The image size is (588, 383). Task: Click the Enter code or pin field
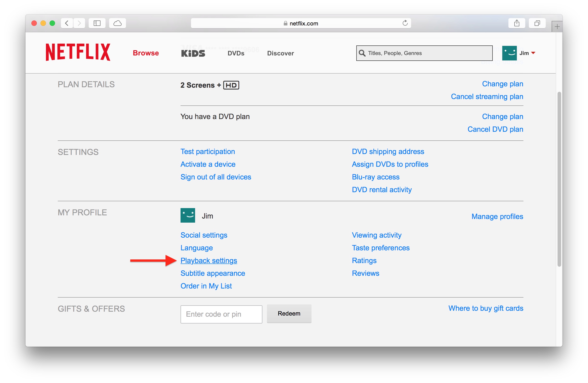pyautogui.click(x=221, y=314)
